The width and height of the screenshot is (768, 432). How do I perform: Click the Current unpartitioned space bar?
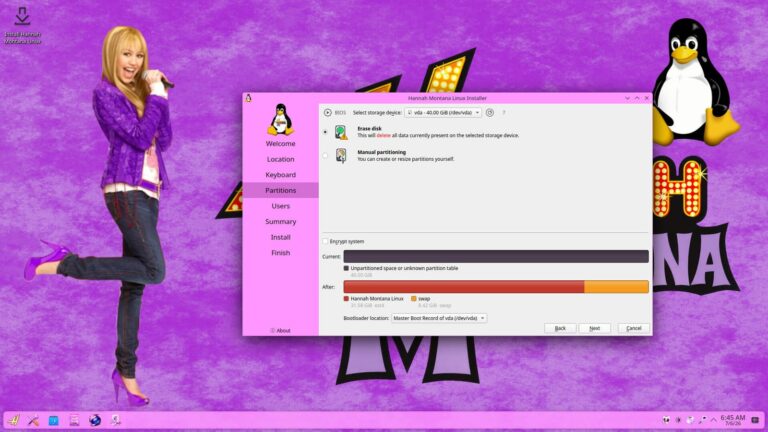point(496,256)
